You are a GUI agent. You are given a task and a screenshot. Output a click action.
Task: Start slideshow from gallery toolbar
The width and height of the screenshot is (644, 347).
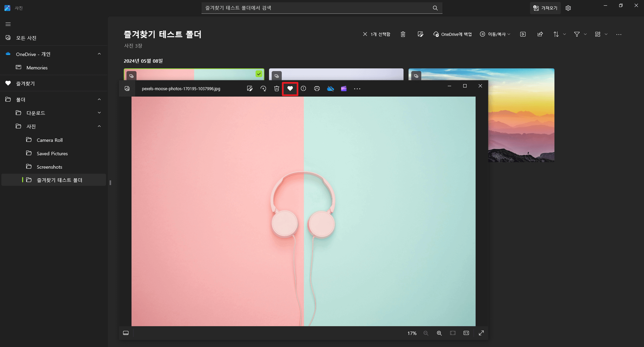click(523, 34)
